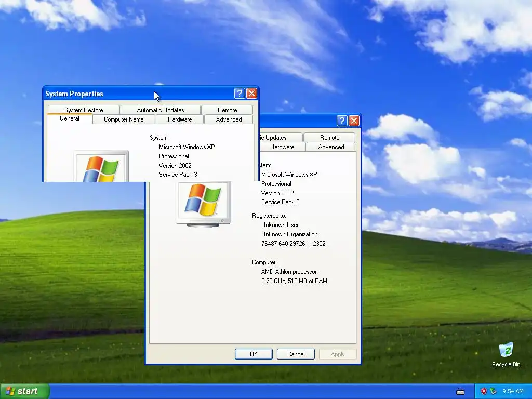Screen dimensions: 532x399
Task: Click the 9:54 AM taskbar clock
Action: (x=513, y=391)
